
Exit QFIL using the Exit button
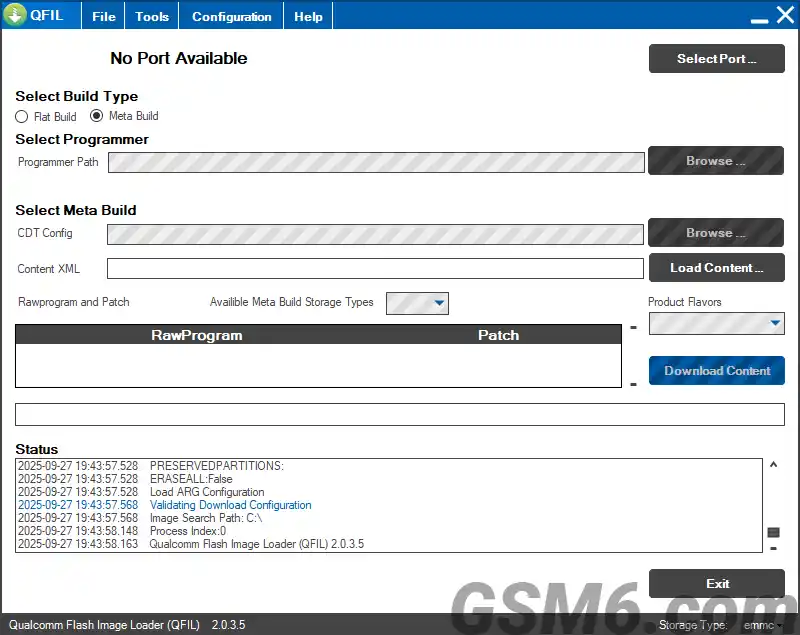(716, 583)
